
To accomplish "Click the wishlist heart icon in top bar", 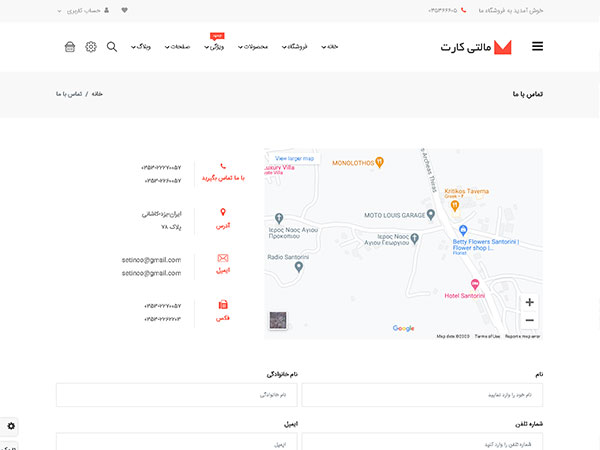I will tap(124, 11).
